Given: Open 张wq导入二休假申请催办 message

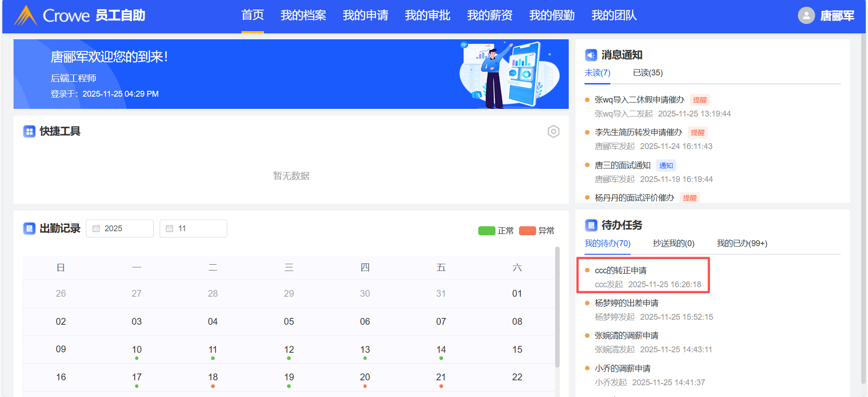Looking at the screenshot, I should [x=639, y=100].
